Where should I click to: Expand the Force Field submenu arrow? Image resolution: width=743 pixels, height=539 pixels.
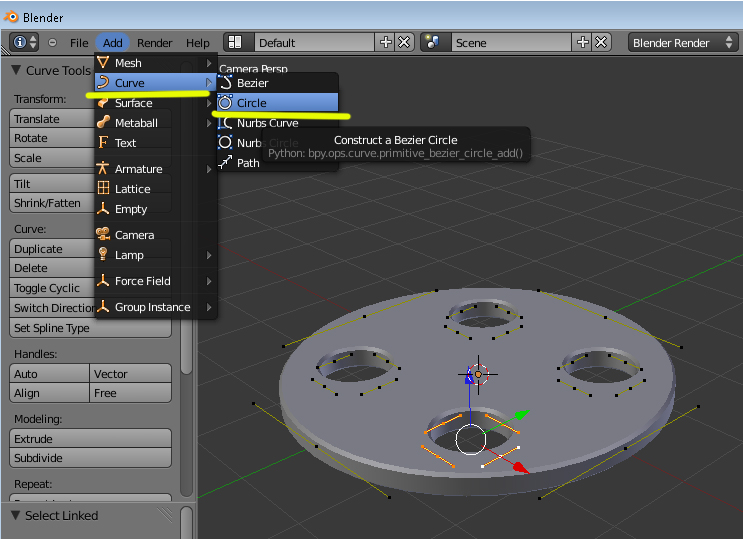(209, 281)
